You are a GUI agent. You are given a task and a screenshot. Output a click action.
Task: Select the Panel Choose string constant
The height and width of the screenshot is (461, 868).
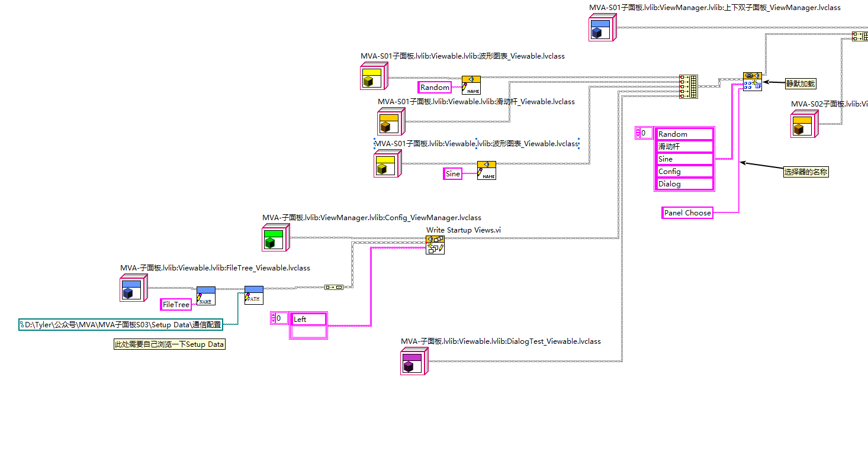click(687, 213)
